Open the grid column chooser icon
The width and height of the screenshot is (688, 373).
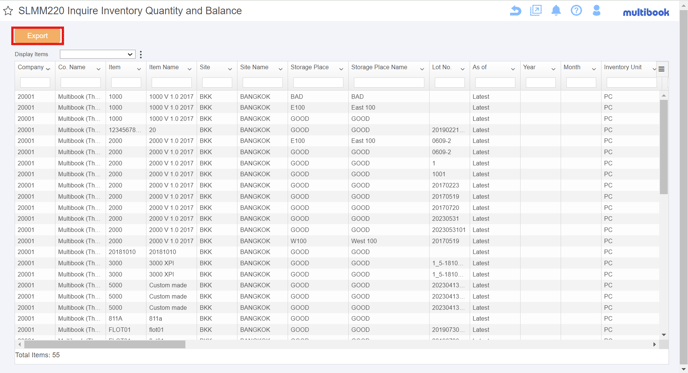[662, 69]
